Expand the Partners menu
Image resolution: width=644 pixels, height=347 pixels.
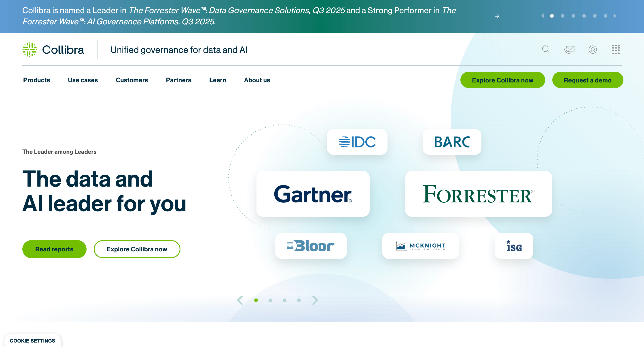click(178, 80)
